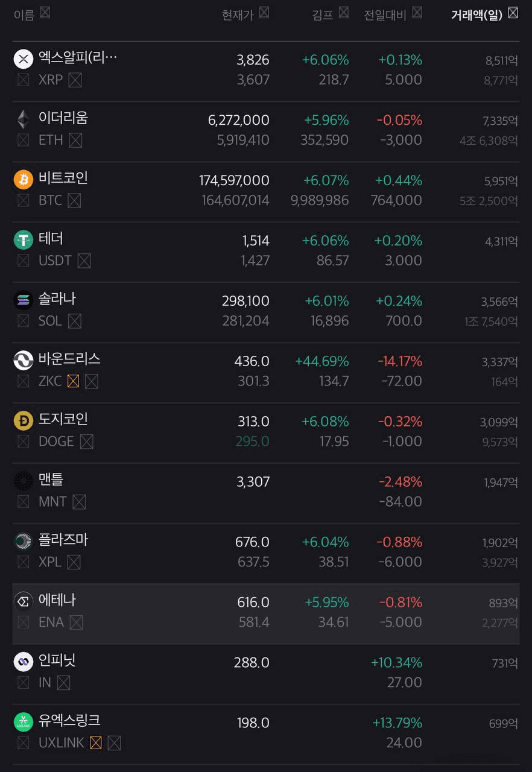Toggle the favorite box left of BTC

[23, 200]
